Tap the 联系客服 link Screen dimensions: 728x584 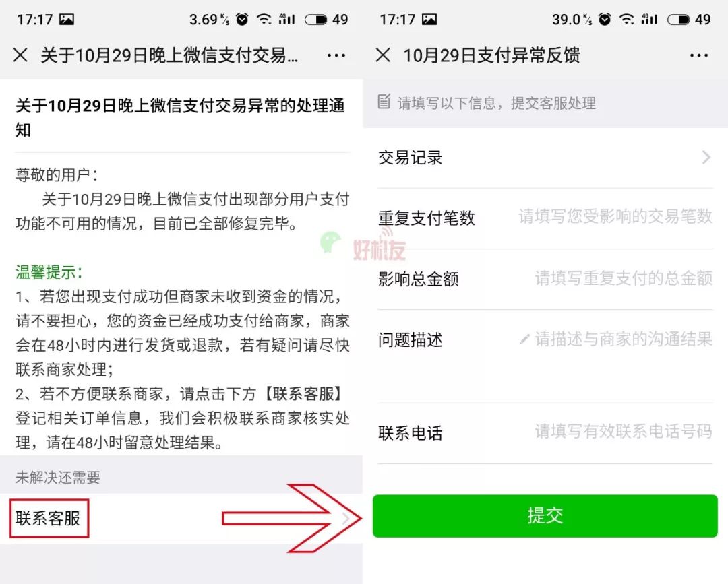49,518
